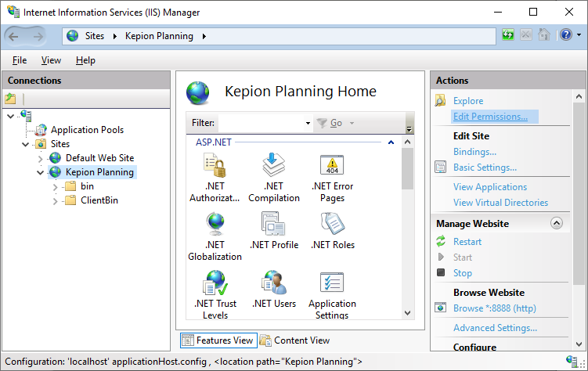This screenshot has height=371, width=588.
Task: Open the .NET Trust Levels icon
Action: click(x=215, y=283)
